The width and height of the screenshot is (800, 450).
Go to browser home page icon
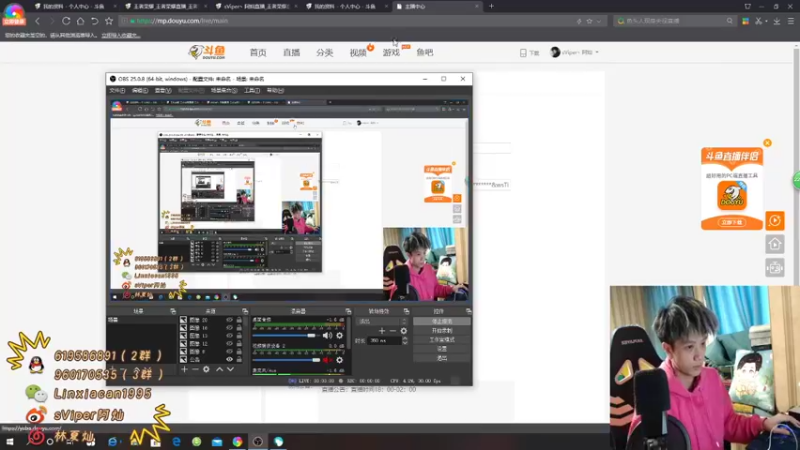pyautogui.click(x=80, y=21)
